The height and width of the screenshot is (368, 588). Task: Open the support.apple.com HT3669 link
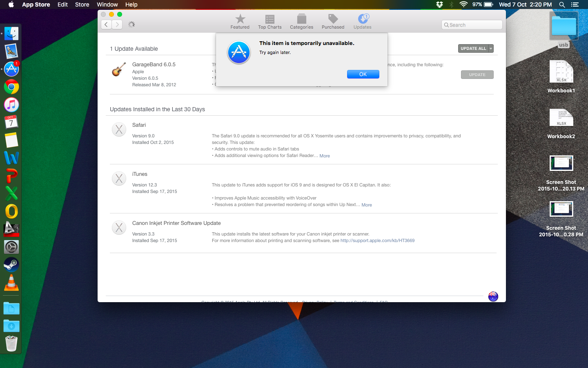tap(377, 240)
